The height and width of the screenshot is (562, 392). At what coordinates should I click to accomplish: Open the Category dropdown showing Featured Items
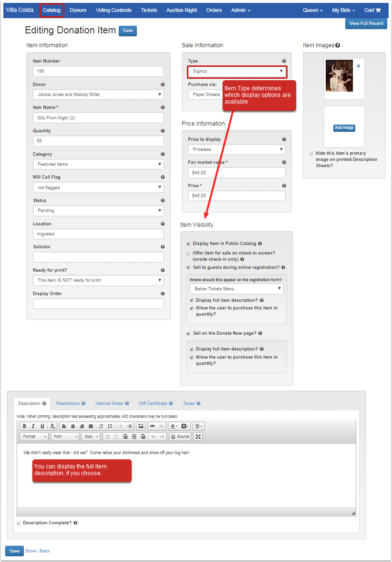click(98, 164)
